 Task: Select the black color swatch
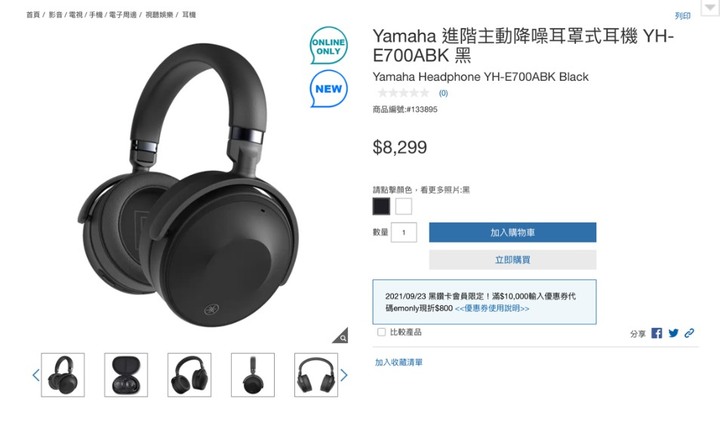coord(381,206)
